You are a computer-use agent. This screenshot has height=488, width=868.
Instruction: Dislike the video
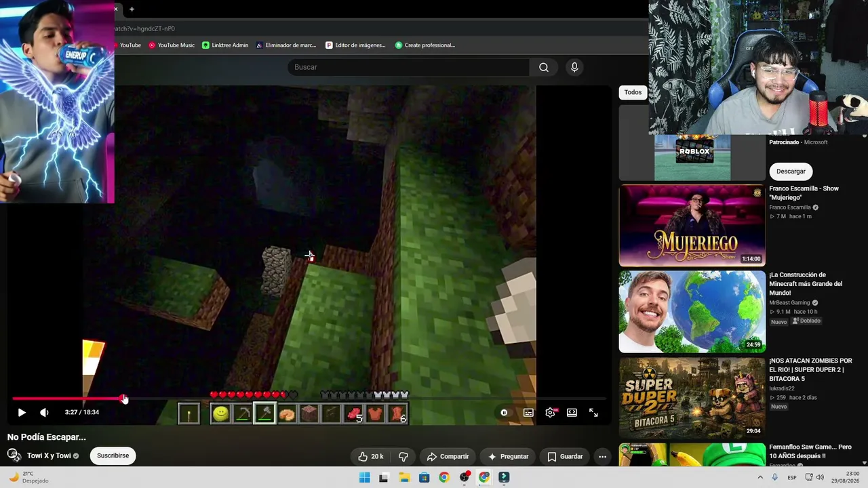tap(403, 456)
